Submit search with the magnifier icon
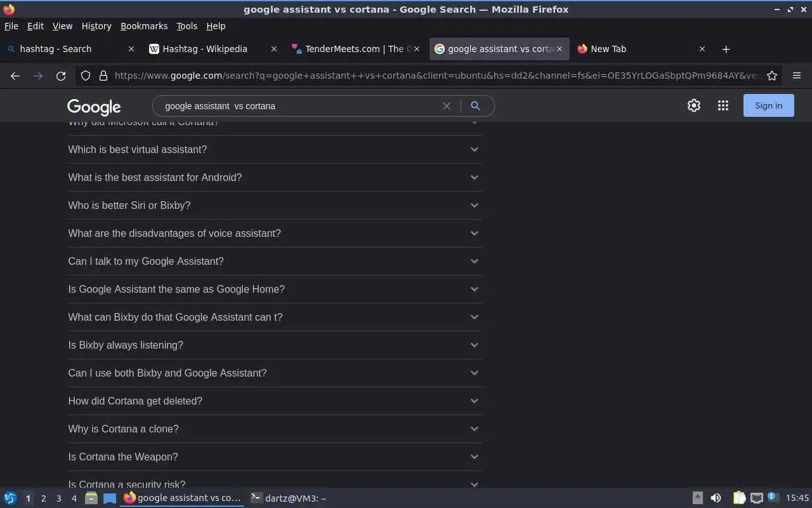Image resolution: width=812 pixels, height=508 pixels. tap(475, 106)
